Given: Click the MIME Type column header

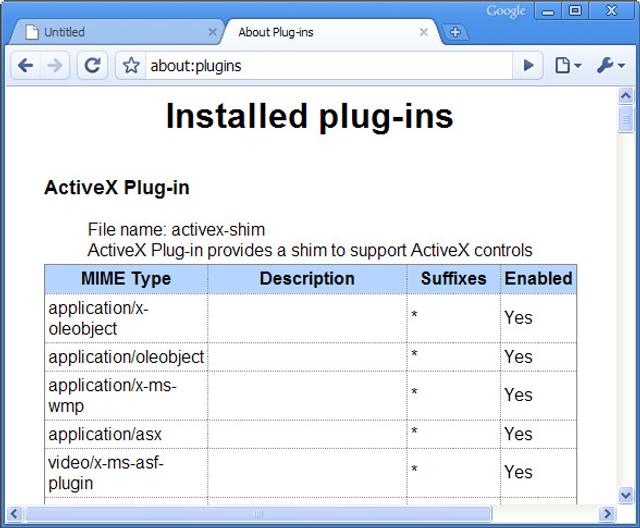Looking at the screenshot, I should point(126,279).
